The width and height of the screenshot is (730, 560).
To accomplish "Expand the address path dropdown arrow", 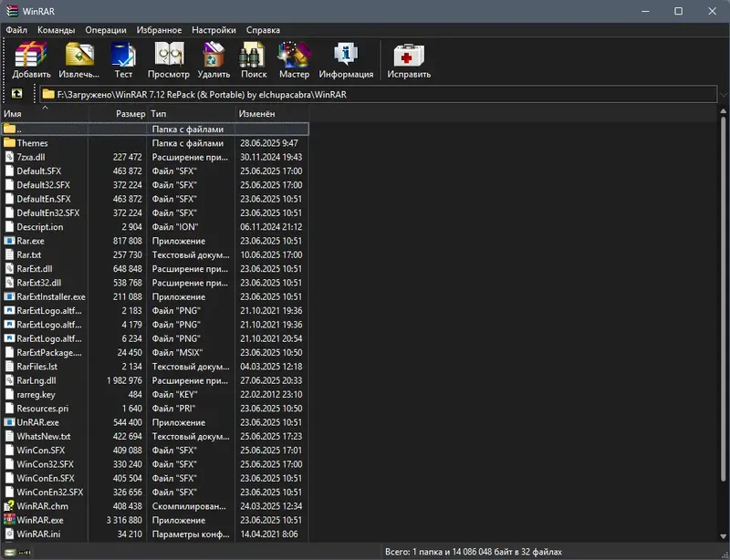I will (723, 95).
